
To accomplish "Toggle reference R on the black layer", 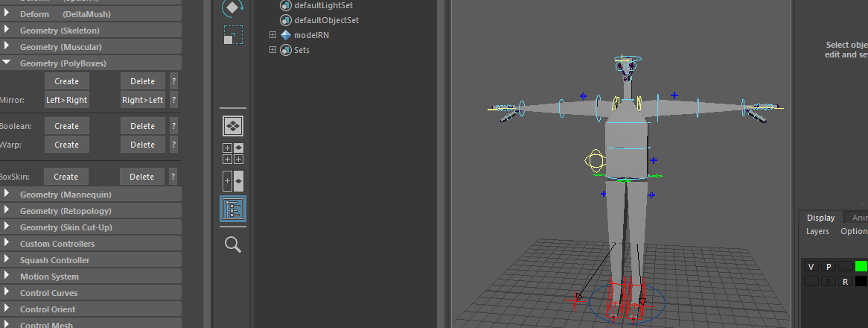I will 846,282.
